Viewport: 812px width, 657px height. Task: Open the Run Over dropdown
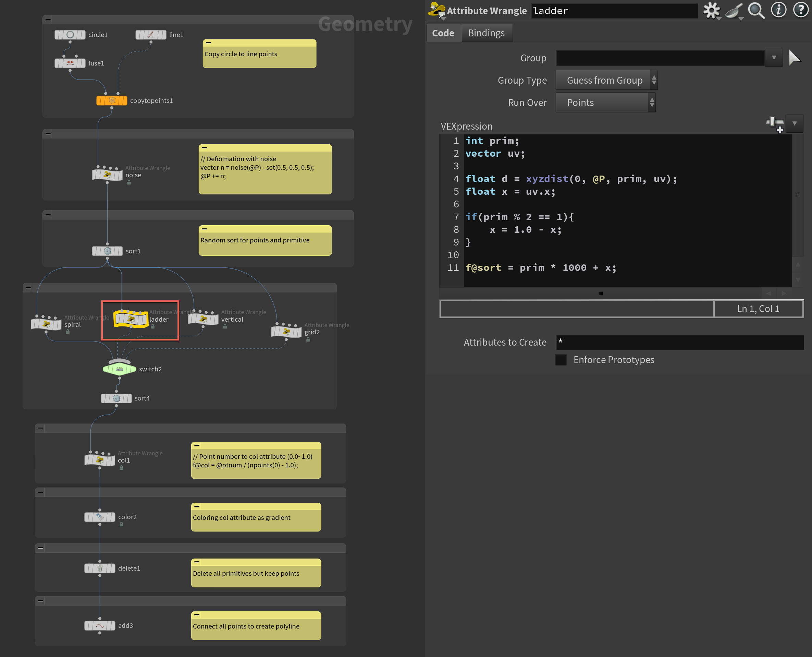(605, 103)
